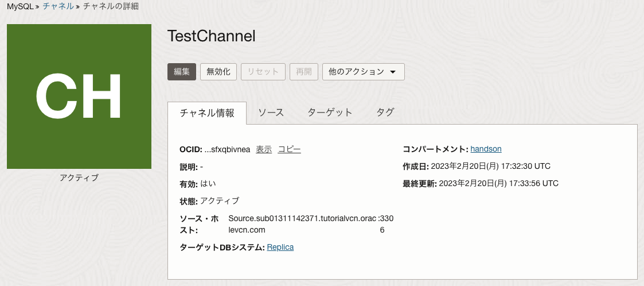Click the truncated OCID value
The image size is (644, 286).
[228, 149]
